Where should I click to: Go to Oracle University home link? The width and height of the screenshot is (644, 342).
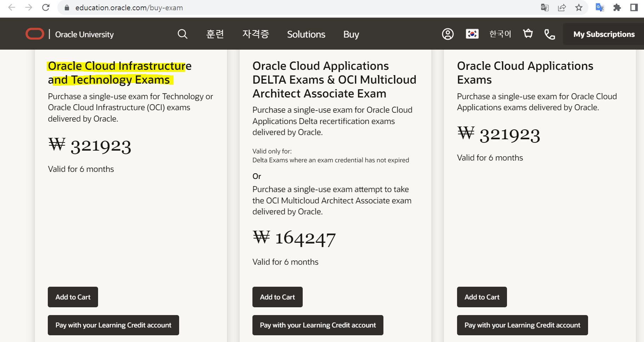tap(84, 34)
